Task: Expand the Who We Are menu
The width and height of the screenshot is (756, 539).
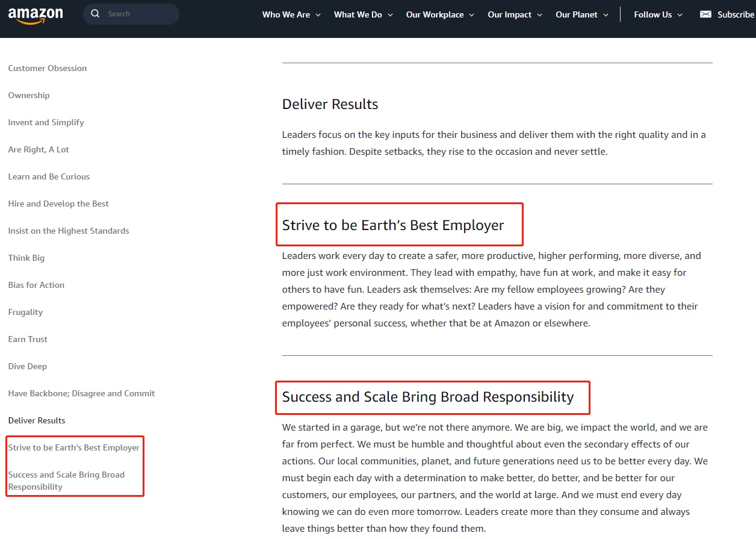Action: coord(291,14)
